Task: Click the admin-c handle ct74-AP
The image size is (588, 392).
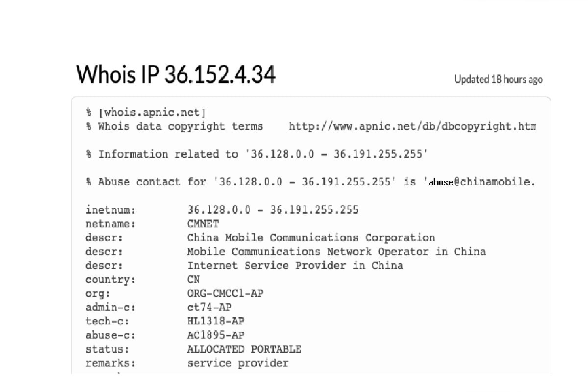Action: tap(209, 307)
